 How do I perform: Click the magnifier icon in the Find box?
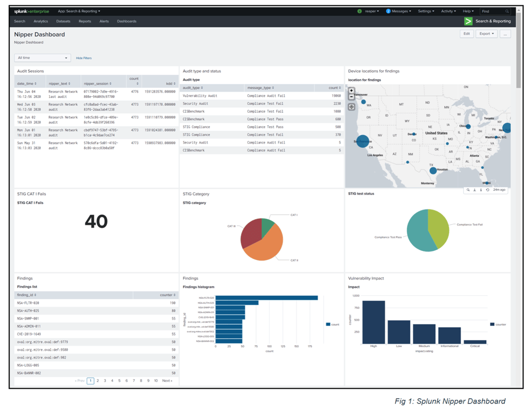(508, 11)
